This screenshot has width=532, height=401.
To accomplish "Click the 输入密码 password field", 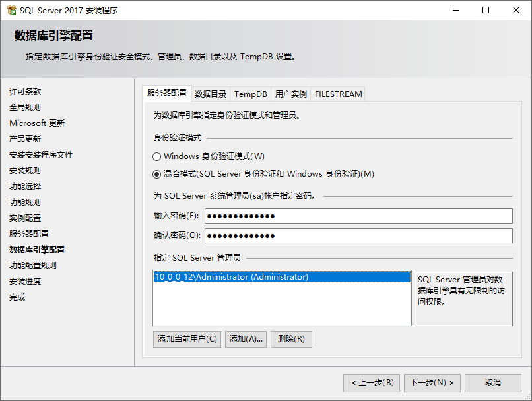I will tap(358, 216).
